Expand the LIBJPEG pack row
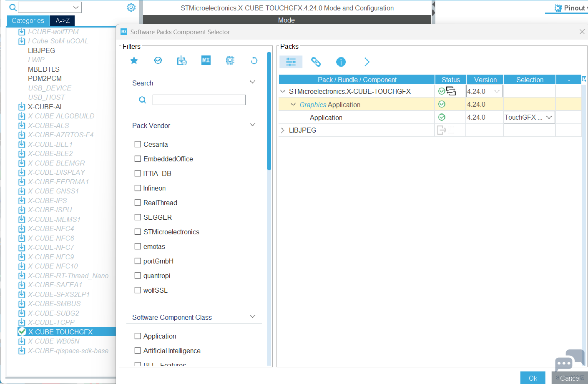 (x=283, y=130)
